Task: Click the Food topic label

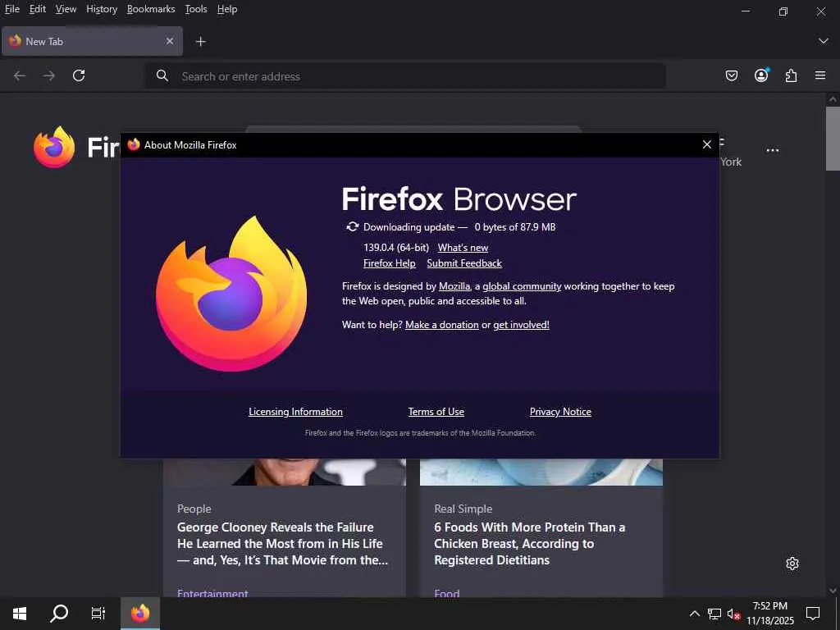Action: pyautogui.click(x=447, y=592)
